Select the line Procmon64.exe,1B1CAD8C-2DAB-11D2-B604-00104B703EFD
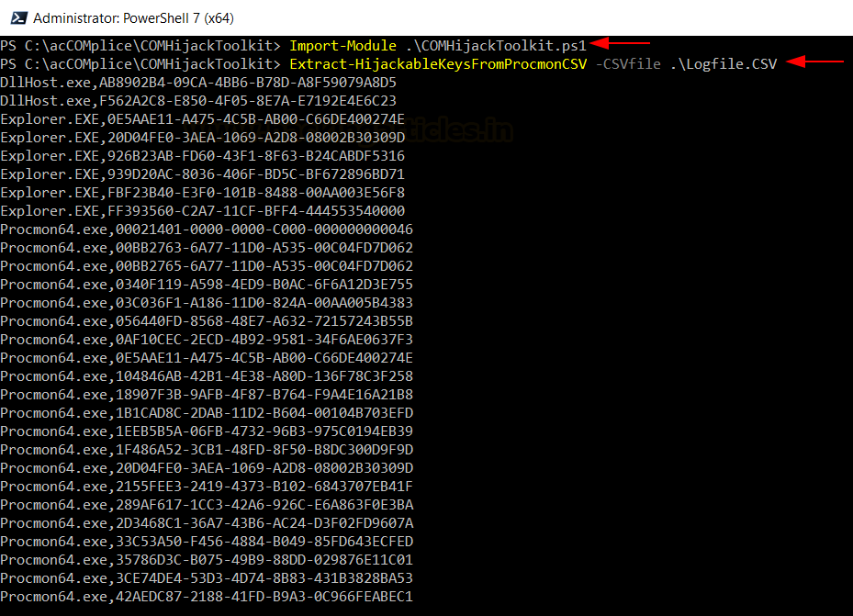The image size is (853, 616). click(207, 413)
